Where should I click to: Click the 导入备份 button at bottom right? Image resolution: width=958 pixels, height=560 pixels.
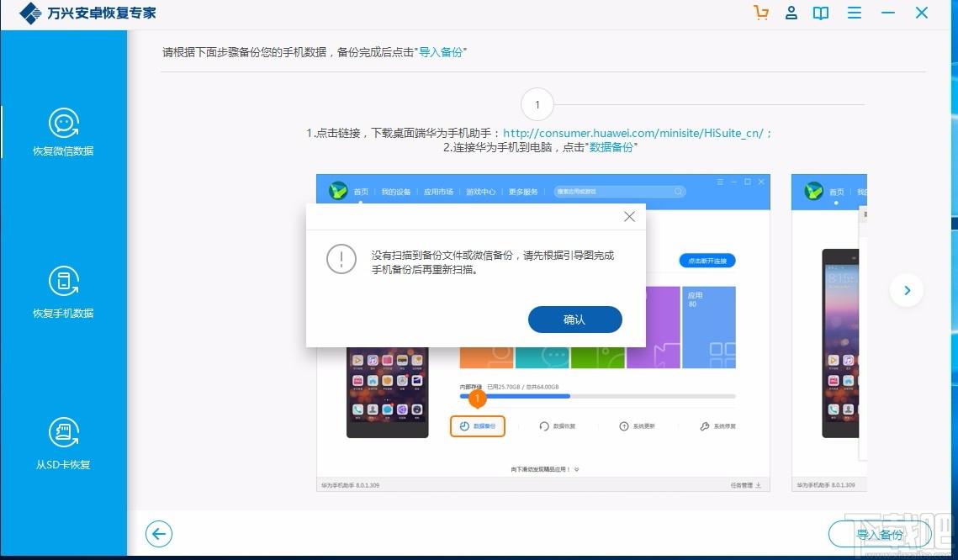(x=880, y=534)
